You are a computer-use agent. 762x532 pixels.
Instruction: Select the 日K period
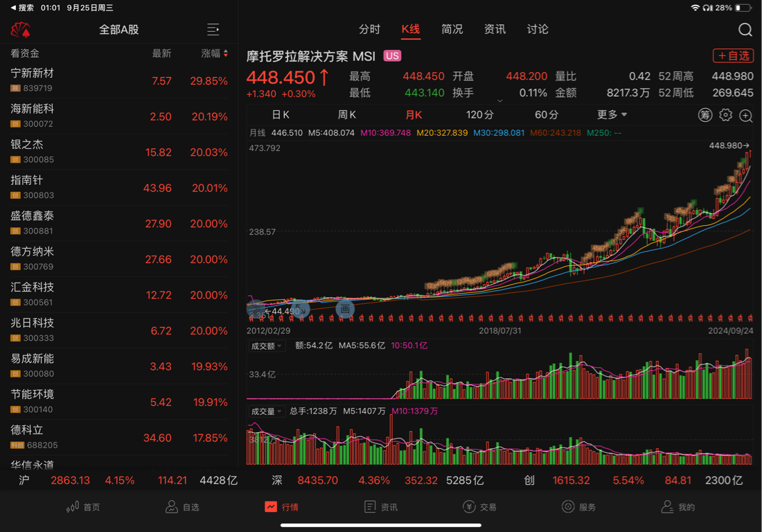pyautogui.click(x=281, y=115)
